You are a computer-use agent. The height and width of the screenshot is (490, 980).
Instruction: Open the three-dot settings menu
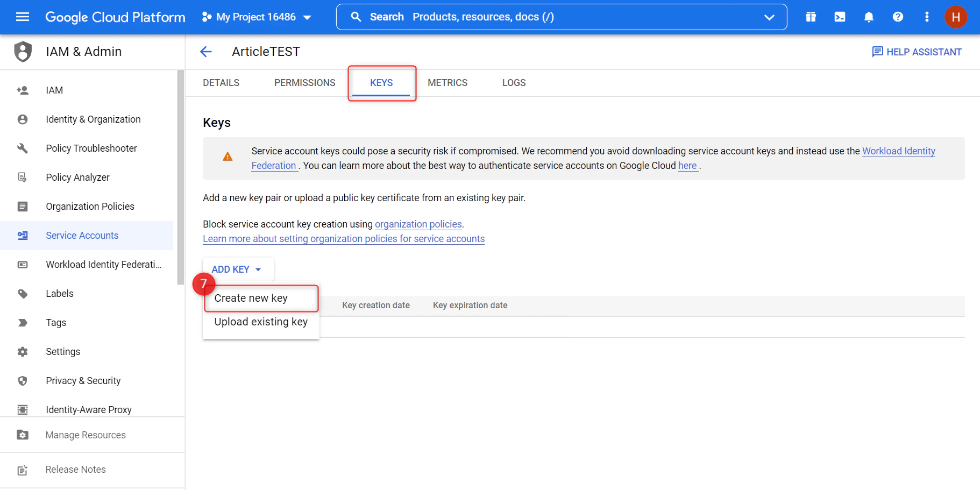(x=927, y=17)
